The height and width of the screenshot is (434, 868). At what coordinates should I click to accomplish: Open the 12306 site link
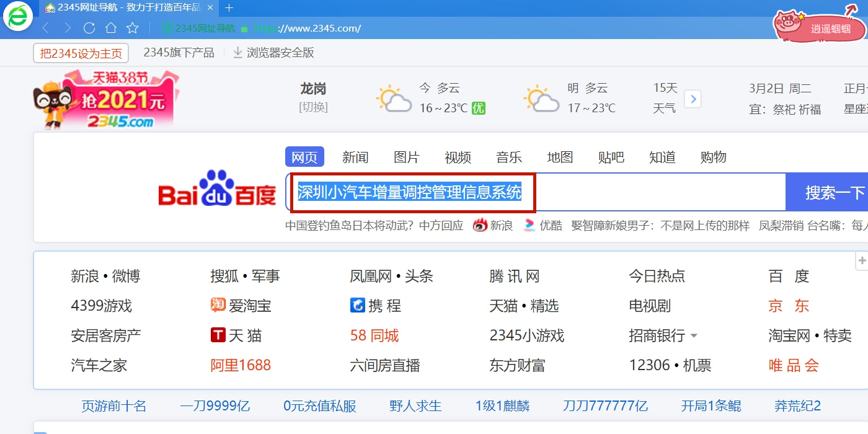[x=650, y=366]
